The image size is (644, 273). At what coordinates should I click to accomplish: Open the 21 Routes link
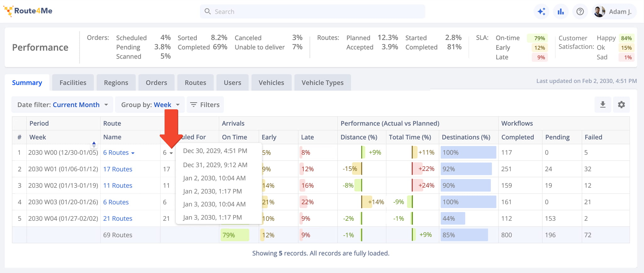coord(118,219)
